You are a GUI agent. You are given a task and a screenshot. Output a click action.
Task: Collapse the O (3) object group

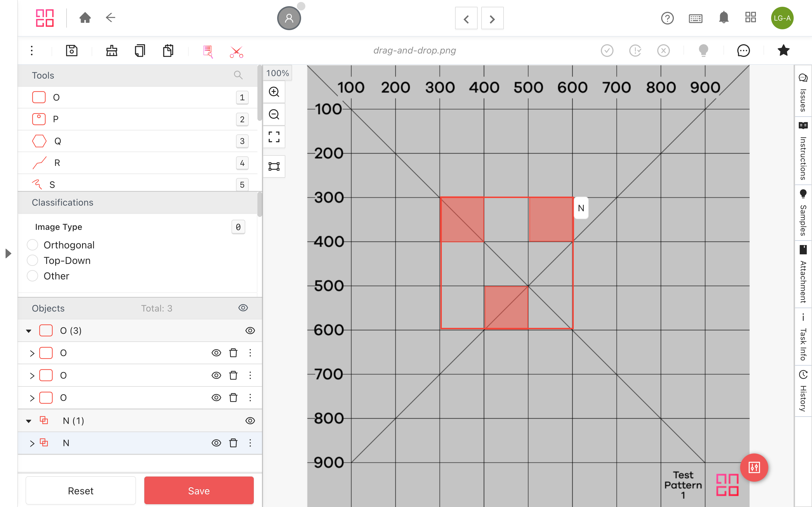coord(29,331)
